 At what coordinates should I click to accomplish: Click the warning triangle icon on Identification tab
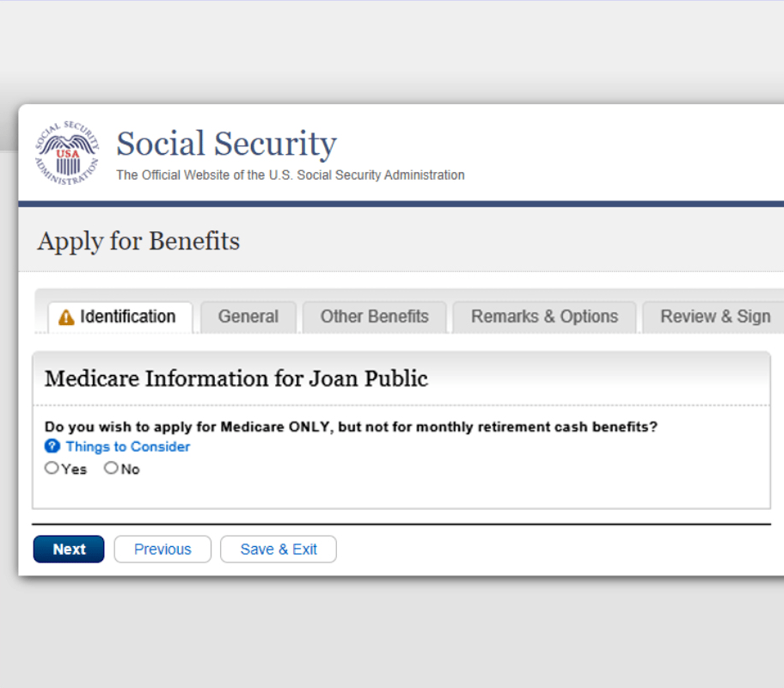66,317
